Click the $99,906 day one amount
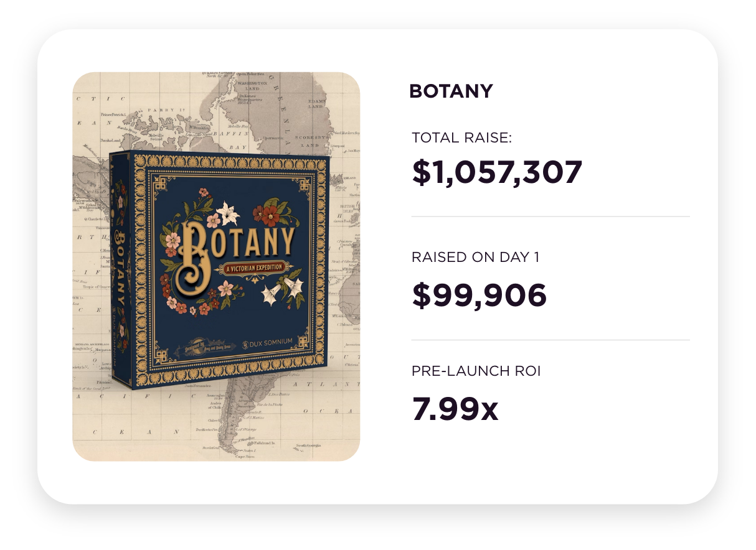 click(x=479, y=296)
